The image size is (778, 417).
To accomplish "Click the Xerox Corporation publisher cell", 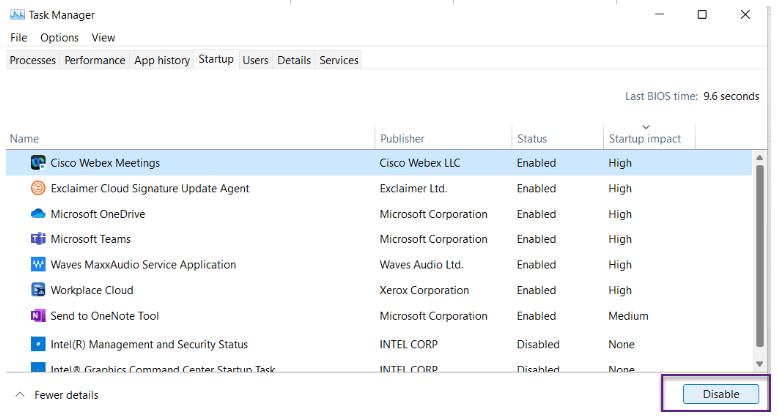I will 424,290.
